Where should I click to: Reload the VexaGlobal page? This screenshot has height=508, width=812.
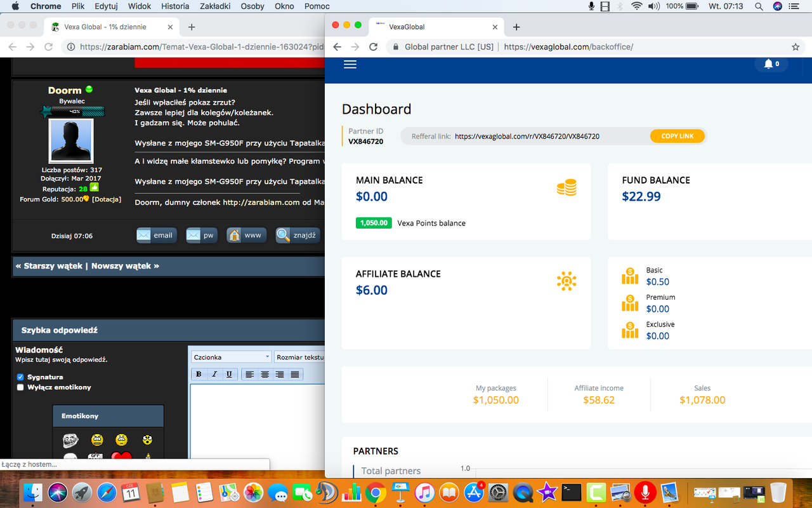coord(374,47)
